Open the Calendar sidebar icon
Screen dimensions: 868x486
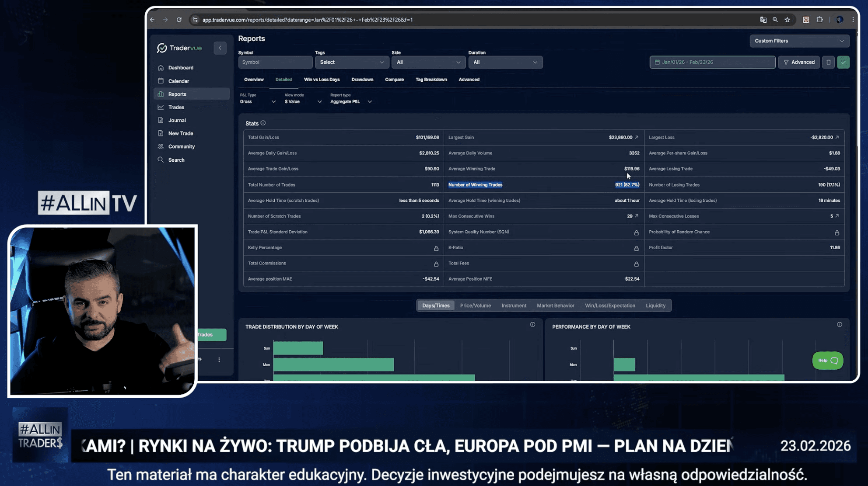tap(161, 81)
